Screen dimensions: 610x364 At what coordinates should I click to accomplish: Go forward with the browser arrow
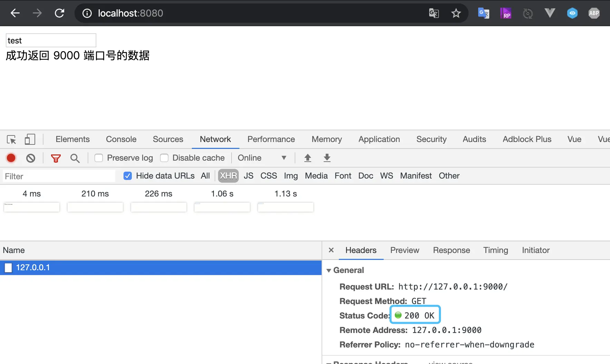pyautogui.click(x=37, y=13)
